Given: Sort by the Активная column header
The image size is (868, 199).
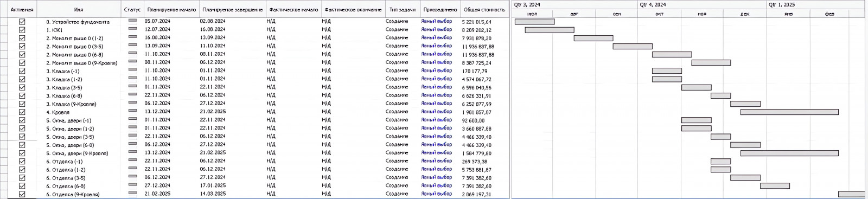Looking at the screenshot, I should click(22, 9).
